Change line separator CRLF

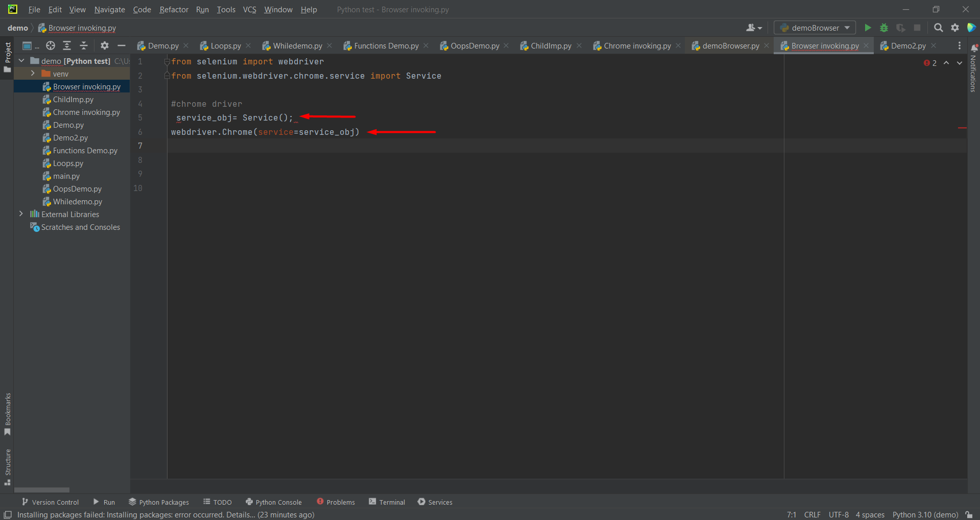point(812,514)
